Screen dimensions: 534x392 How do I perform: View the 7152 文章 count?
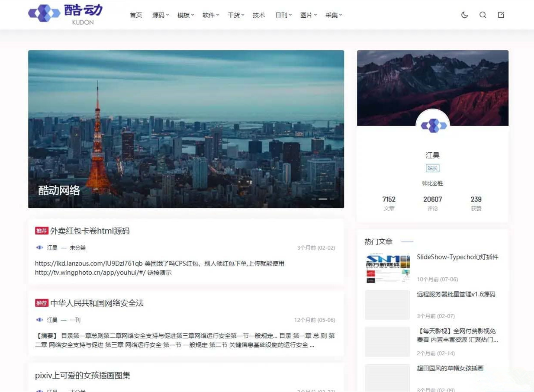tap(389, 203)
